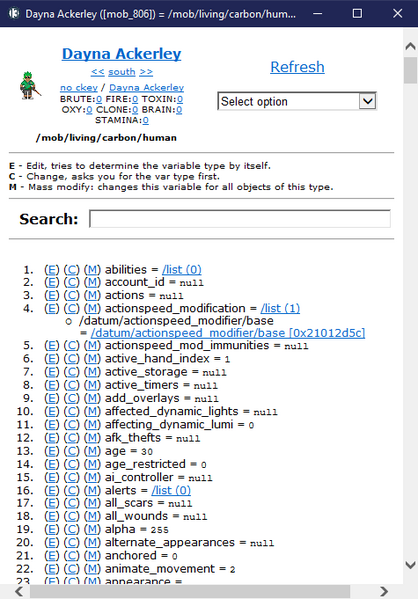Click the scroll down arrow icon
418x599 pixels.
pos(410,565)
